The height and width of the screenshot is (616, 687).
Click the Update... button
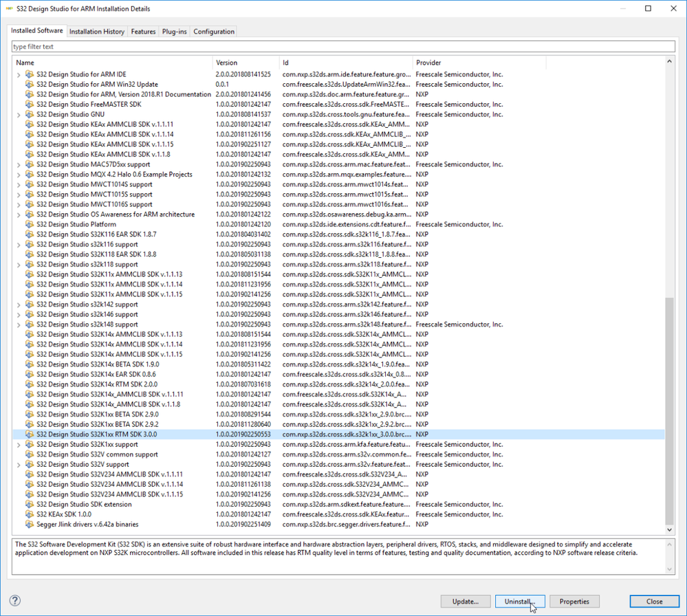click(466, 602)
